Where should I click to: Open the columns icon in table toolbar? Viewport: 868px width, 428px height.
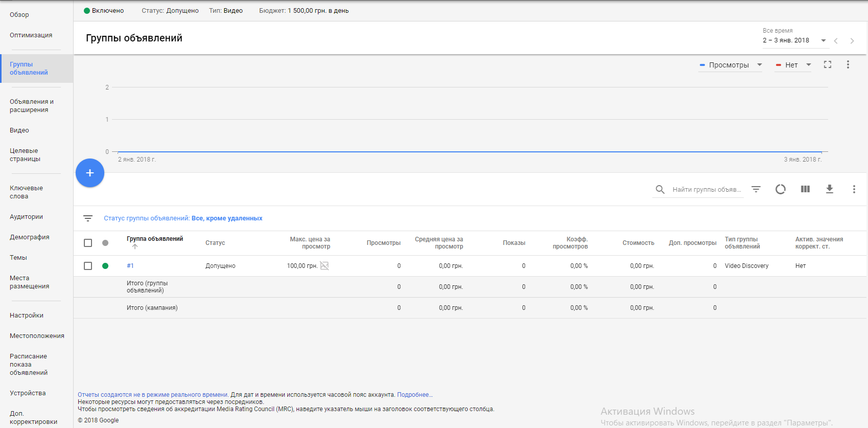click(805, 189)
